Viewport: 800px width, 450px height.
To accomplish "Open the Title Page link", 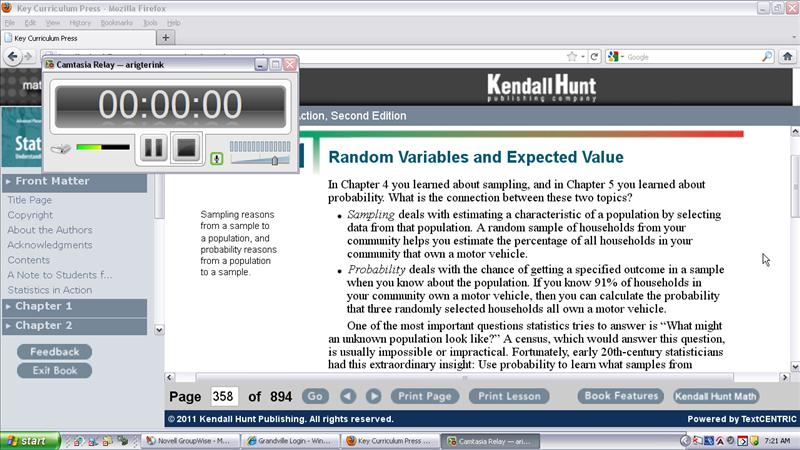I will coord(30,200).
